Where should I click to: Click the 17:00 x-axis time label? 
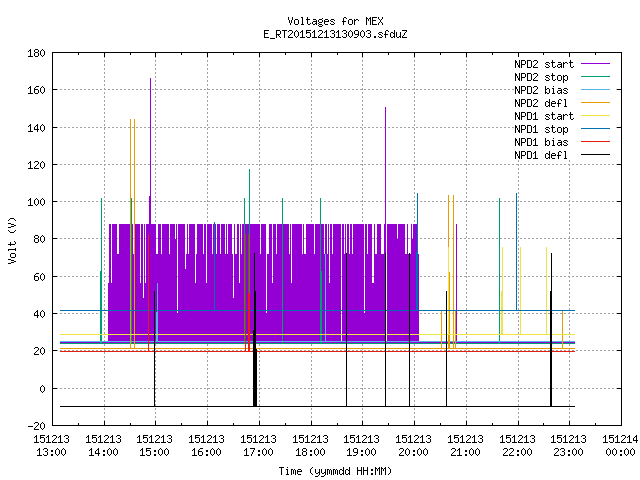tap(258, 452)
